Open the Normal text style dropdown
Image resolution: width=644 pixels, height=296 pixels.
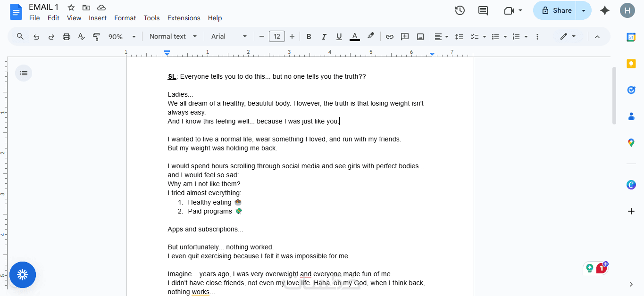pyautogui.click(x=173, y=36)
